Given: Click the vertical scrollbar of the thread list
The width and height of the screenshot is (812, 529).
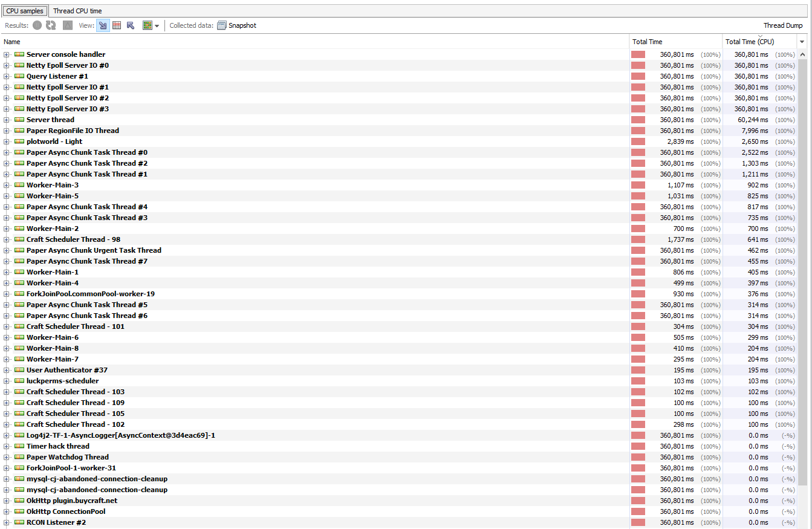Looking at the screenshot, I should [x=802, y=272].
